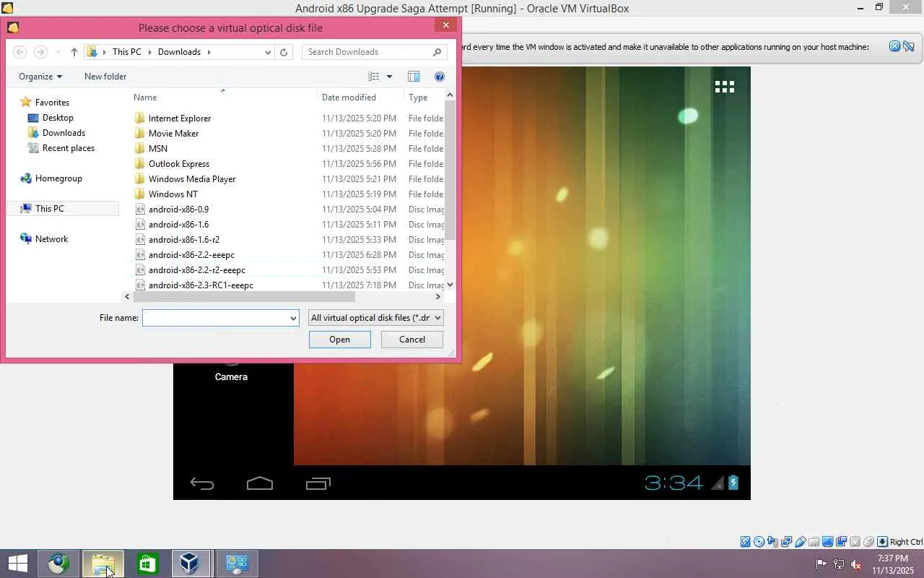Screen dimensions: 924x578
Task: Click the don't-show-again icon on VirtualBox notification bar
Action: coord(908,46)
